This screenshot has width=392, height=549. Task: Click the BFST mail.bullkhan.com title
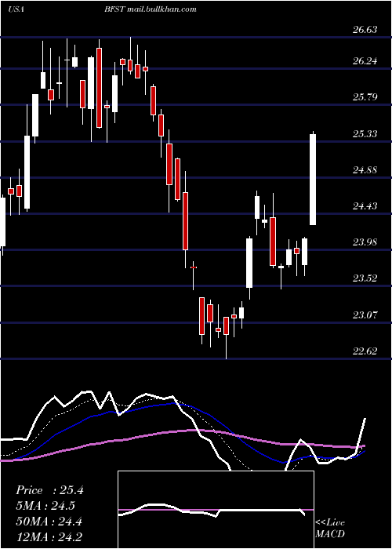(151, 9)
